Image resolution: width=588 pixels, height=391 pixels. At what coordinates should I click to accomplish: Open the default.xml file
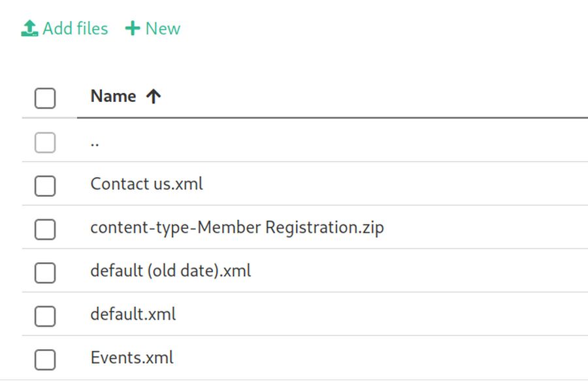133,314
